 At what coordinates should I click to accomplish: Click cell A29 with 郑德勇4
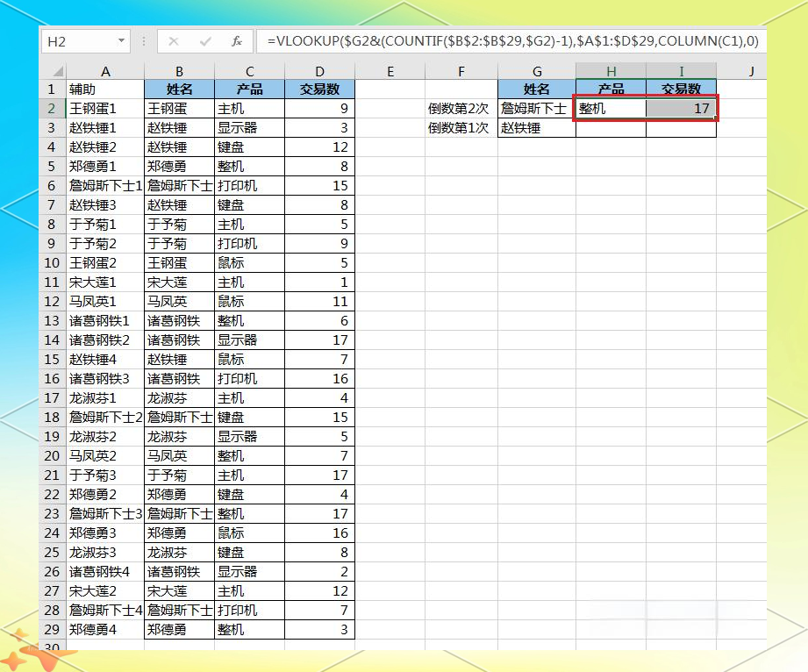(x=105, y=629)
